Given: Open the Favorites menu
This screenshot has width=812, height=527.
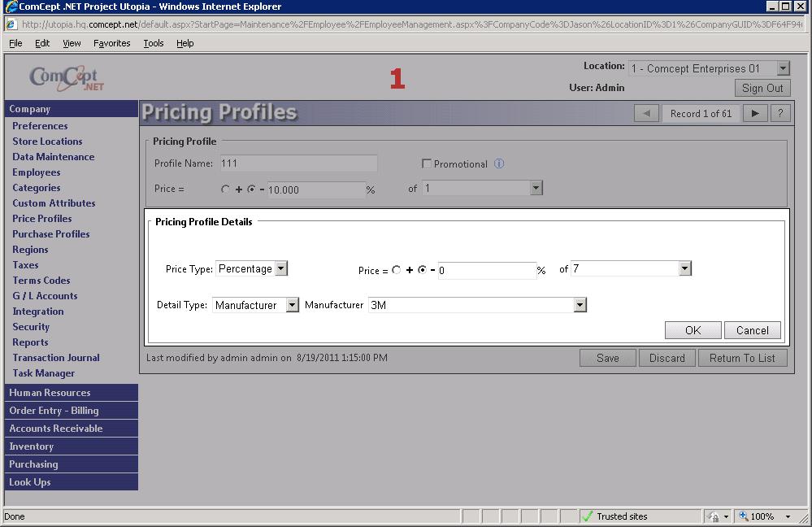Looking at the screenshot, I should [111, 43].
